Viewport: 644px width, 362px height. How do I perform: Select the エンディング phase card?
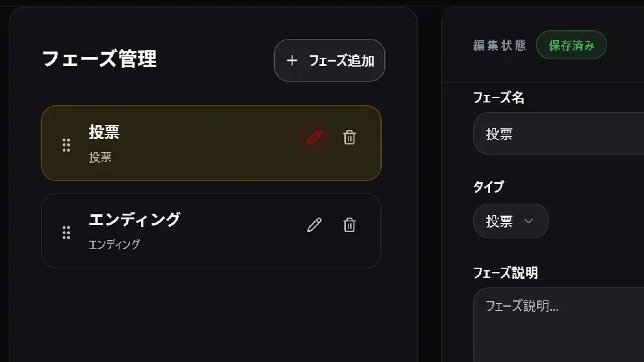pyautogui.click(x=189, y=231)
